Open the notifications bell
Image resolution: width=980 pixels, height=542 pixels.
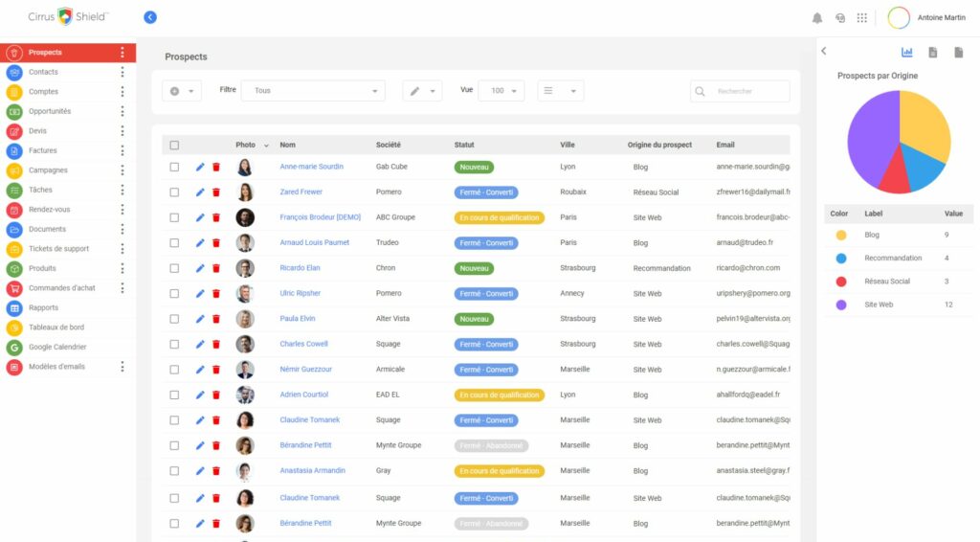(817, 18)
